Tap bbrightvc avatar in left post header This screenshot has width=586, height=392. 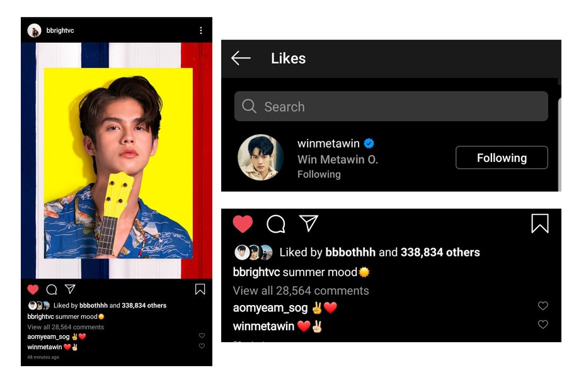34,30
